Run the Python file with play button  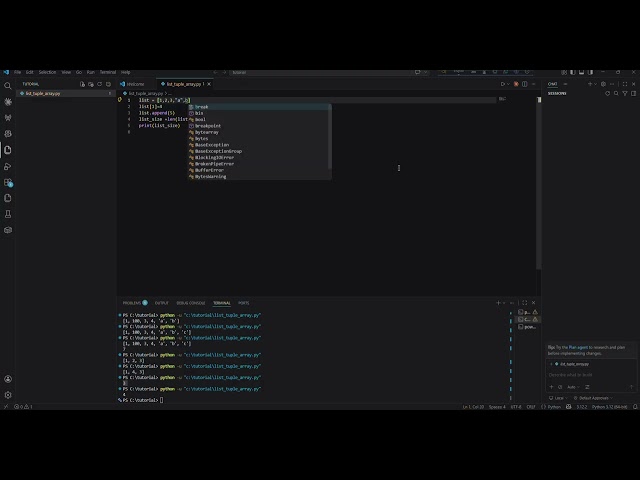click(x=502, y=84)
